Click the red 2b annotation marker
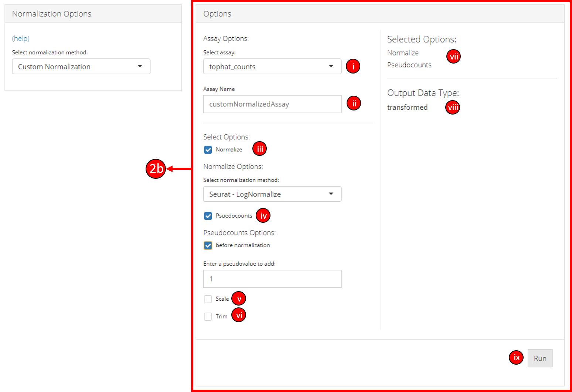The width and height of the screenshot is (572, 392). pyautogui.click(x=156, y=169)
